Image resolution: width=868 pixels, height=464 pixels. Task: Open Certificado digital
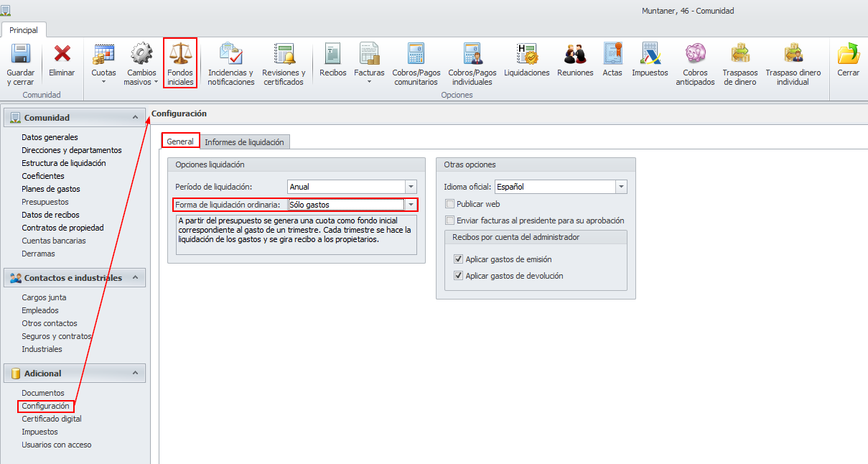[x=52, y=419]
